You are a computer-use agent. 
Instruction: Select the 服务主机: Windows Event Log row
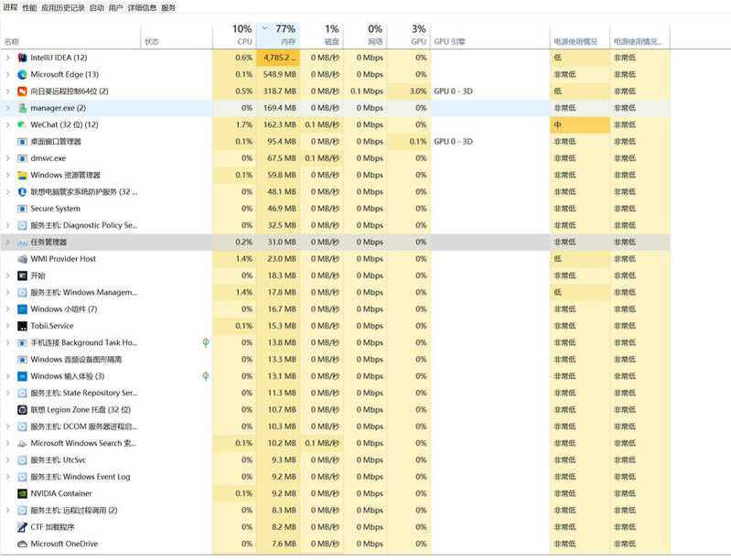[335, 477]
